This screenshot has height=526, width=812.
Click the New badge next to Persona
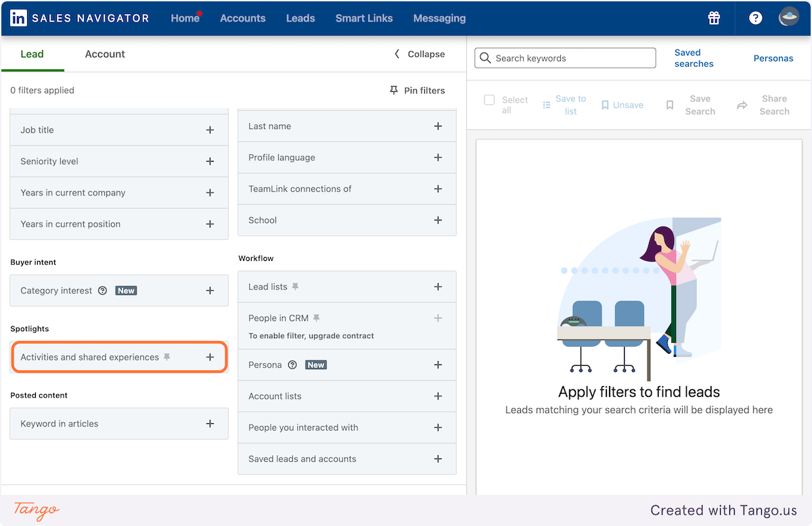tap(316, 364)
